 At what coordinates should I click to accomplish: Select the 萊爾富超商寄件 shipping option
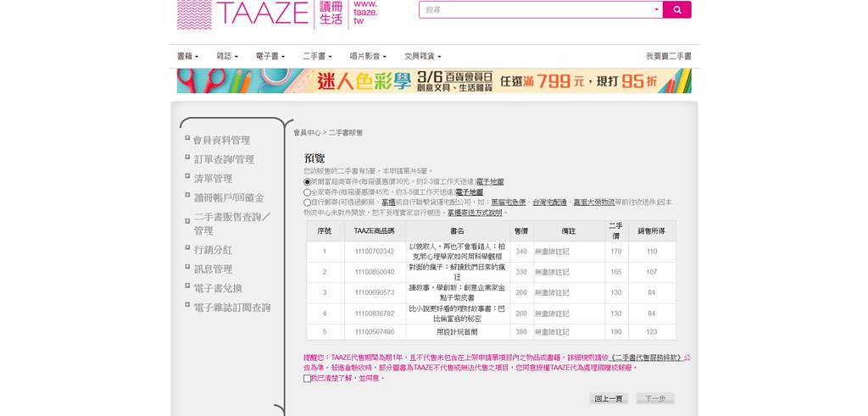(307, 181)
